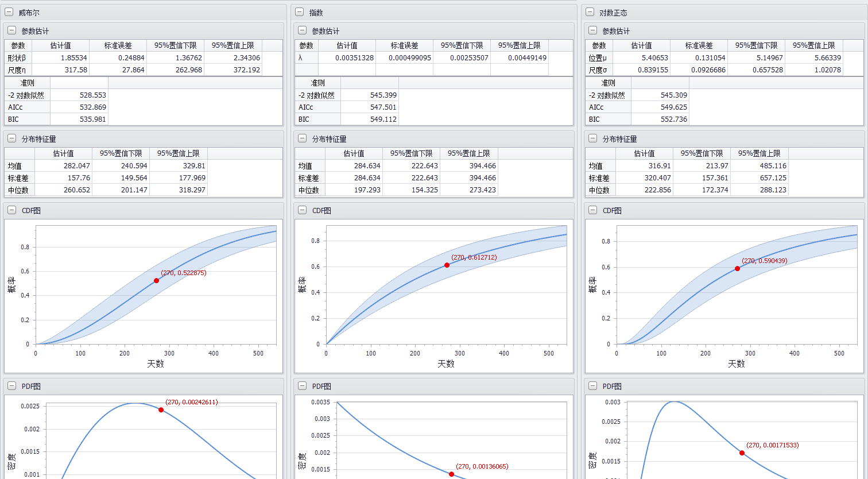Toggle the PDF图 section under 指数
Screen dimensions: 868x479
(302, 387)
